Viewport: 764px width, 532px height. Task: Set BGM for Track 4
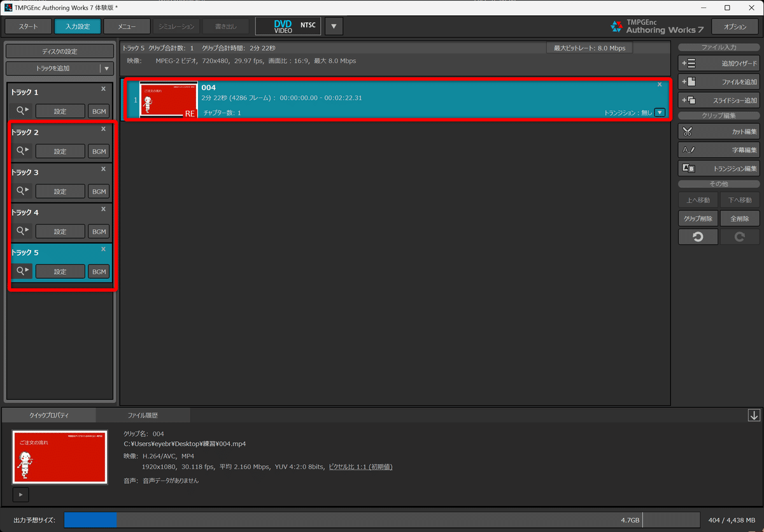[99, 232]
